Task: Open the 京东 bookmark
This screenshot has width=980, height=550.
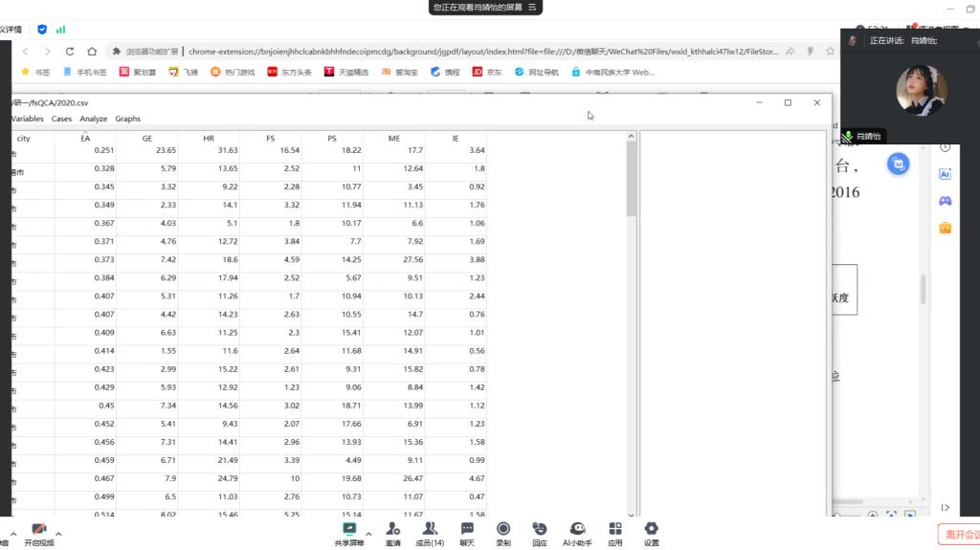Action: coord(487,72)
